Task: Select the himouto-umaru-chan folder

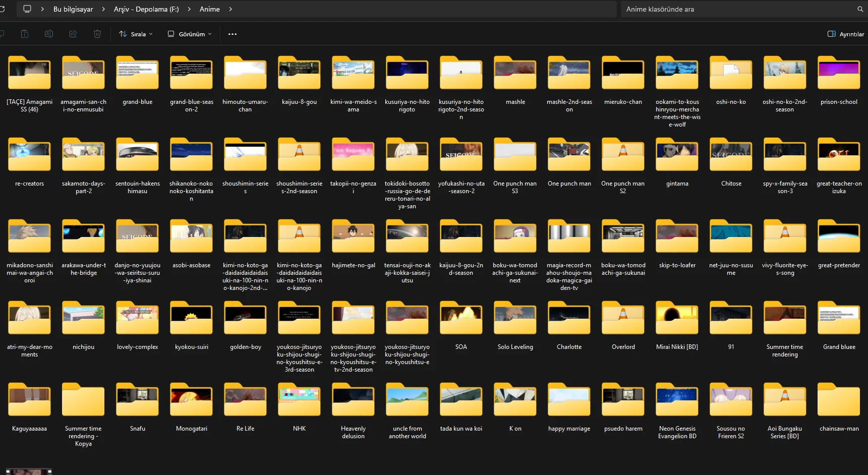Action: click(x=245, y=84)
